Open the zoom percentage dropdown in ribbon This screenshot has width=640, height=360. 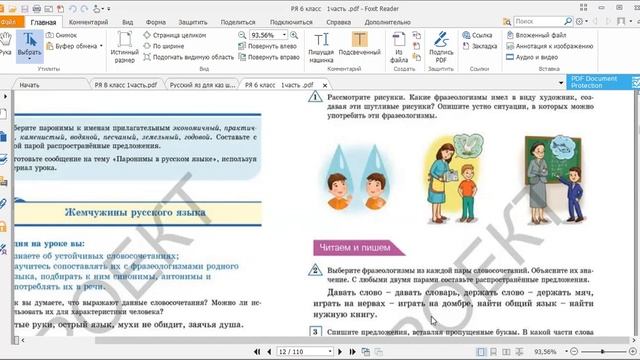click(x=284, y=35)
